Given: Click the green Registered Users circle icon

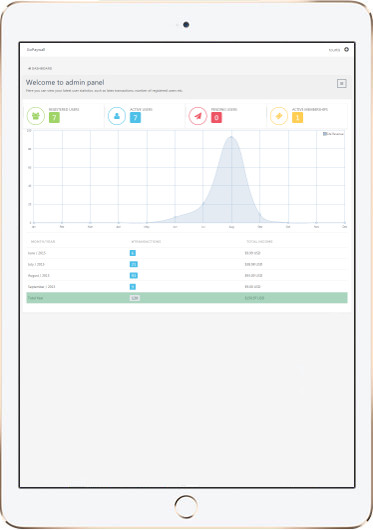Looking at the screenshot, I should pos(36,116).
